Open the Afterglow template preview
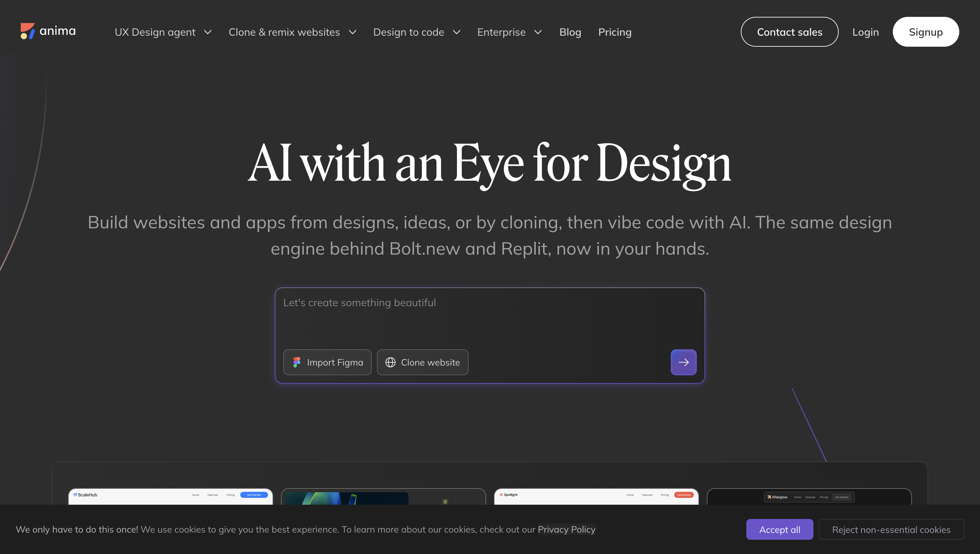 809,497
